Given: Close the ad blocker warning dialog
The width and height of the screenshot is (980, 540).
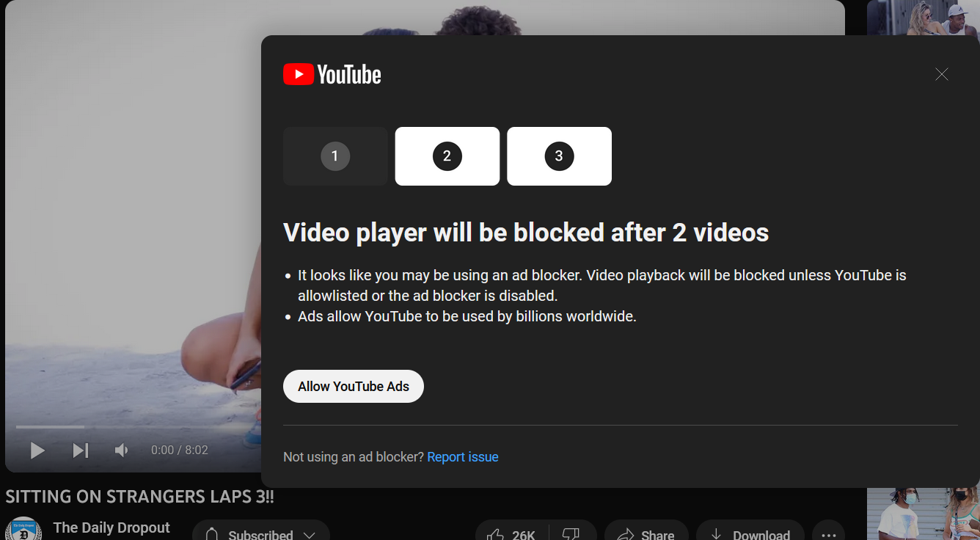Looking at the screenshot, I should point(942,74).
